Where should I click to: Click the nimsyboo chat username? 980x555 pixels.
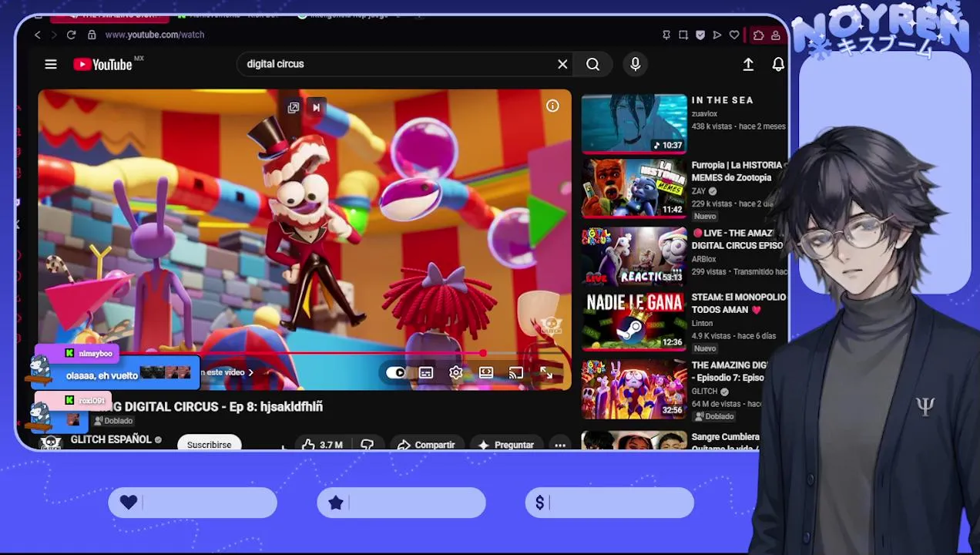[96, 354]
